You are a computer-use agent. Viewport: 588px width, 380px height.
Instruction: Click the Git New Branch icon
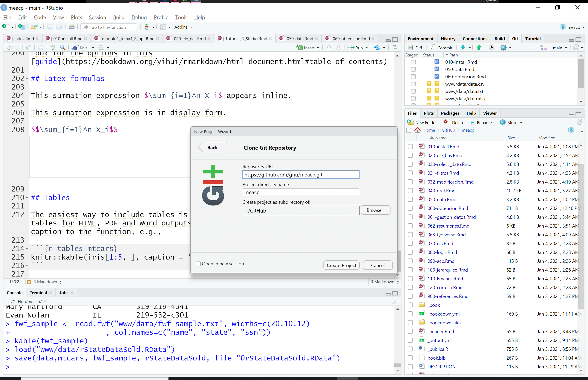[543, 48]
